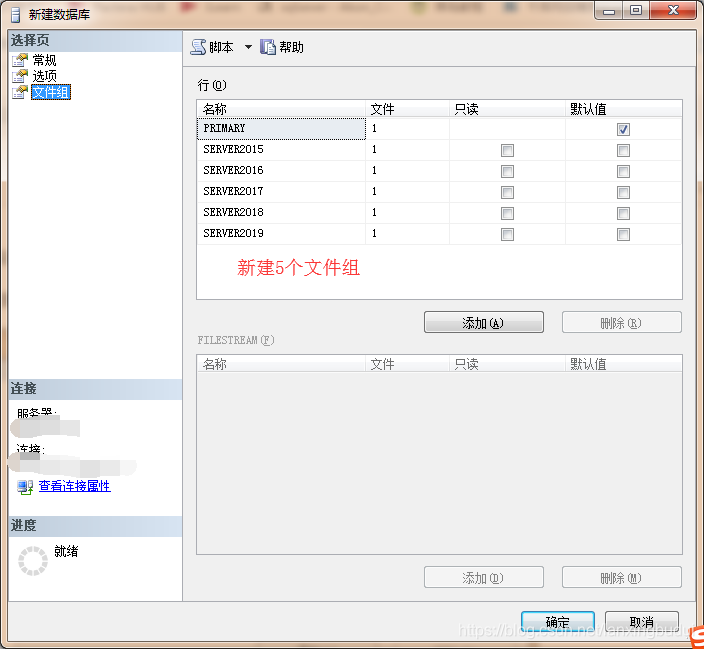704x649 pixels.
Task: Click 确定 to confirm
Action: 558,622
